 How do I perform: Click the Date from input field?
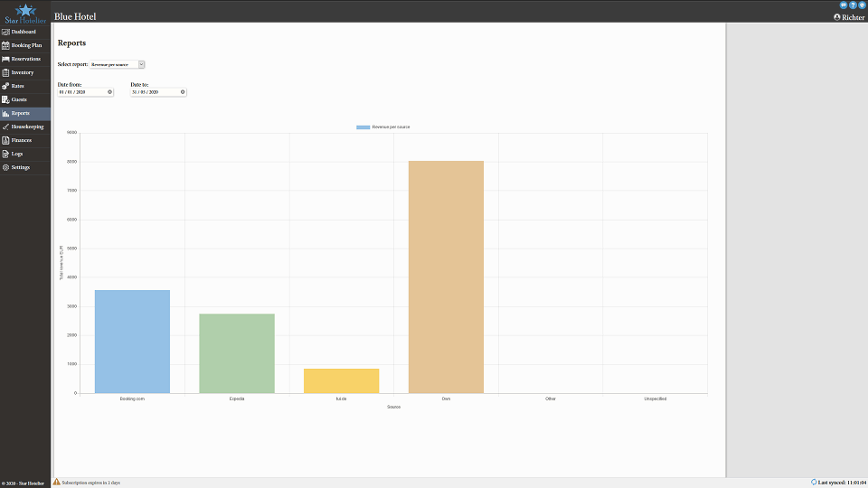(x=80, y=92)
